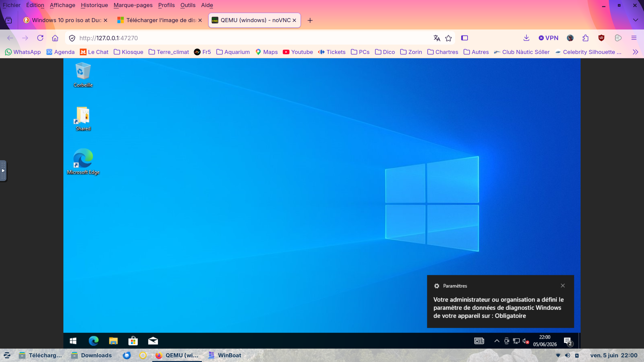
Task: Translate this page icon
Action: point(437,38)
